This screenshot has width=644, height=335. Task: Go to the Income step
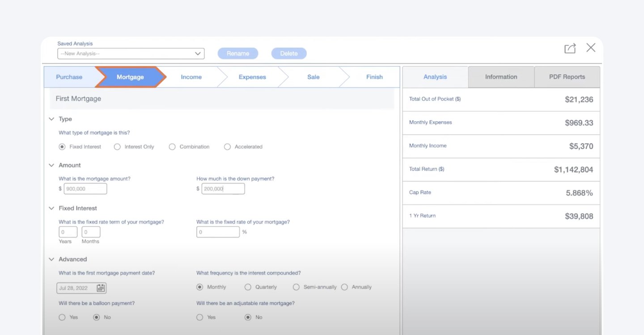191,77
